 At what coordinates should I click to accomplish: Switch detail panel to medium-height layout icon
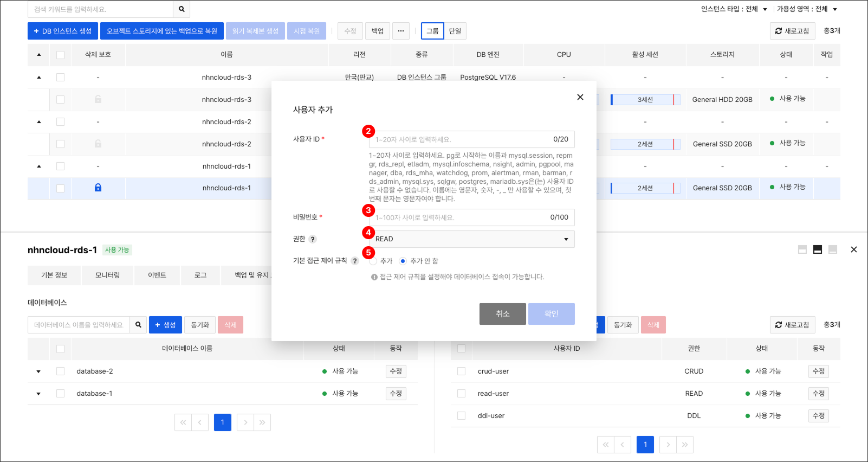point(818,249)
